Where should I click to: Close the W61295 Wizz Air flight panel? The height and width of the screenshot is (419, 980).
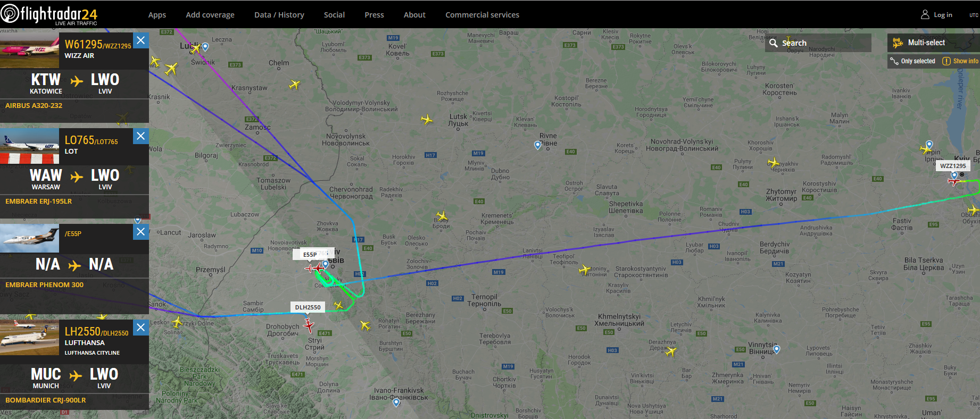140,40
